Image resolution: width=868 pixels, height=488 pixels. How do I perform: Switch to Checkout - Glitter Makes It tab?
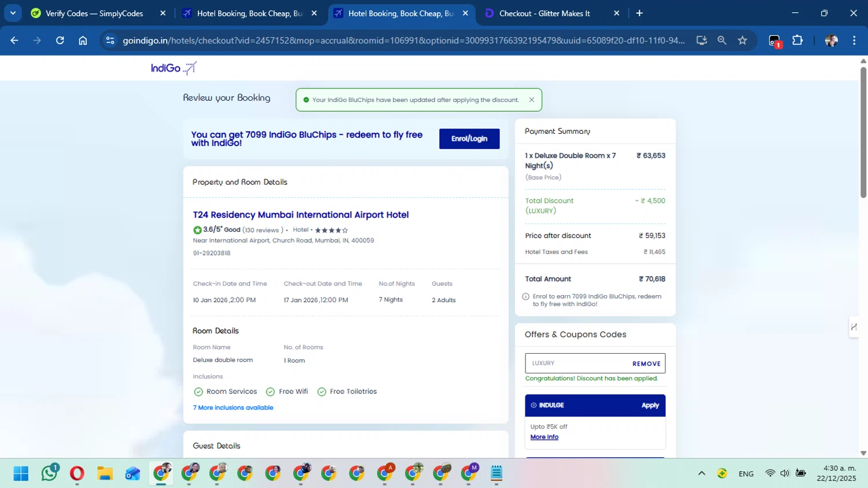pos(545,13)
